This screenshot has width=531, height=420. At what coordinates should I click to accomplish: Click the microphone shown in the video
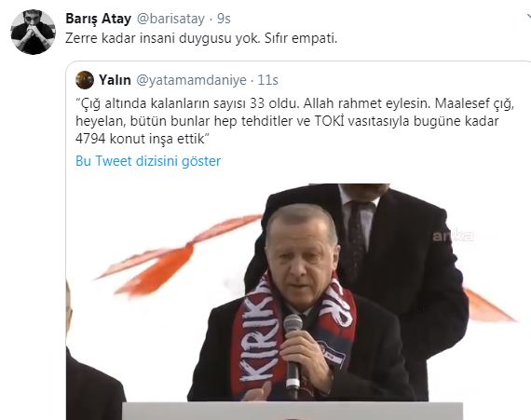(293, 352)
